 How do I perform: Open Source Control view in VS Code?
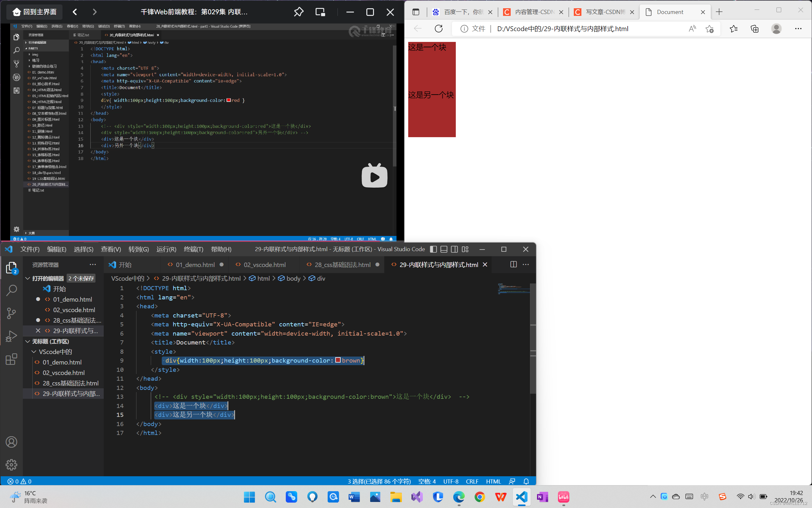(x=11, y=313)
